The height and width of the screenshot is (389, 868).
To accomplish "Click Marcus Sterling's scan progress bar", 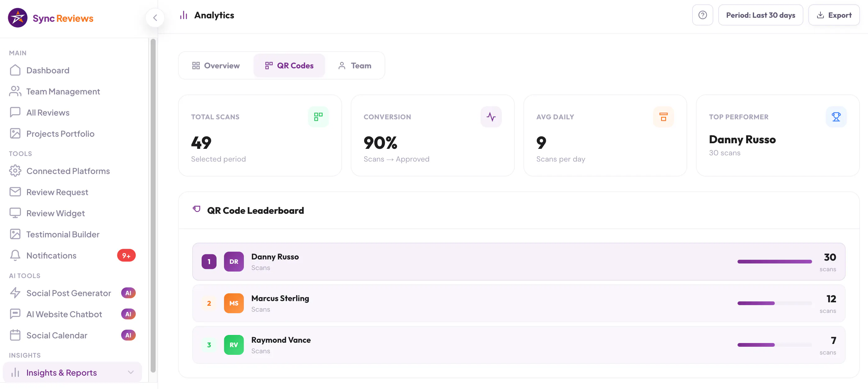I will click(774, 303).
